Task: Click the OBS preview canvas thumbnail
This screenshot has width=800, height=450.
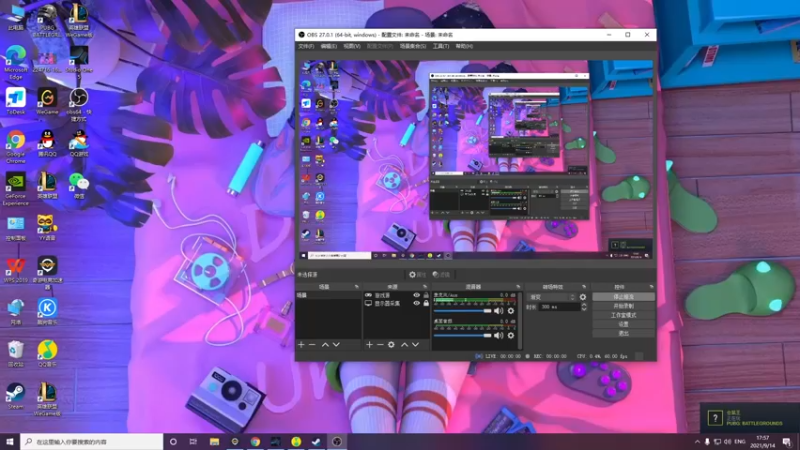Action: [x=476, y=160]
